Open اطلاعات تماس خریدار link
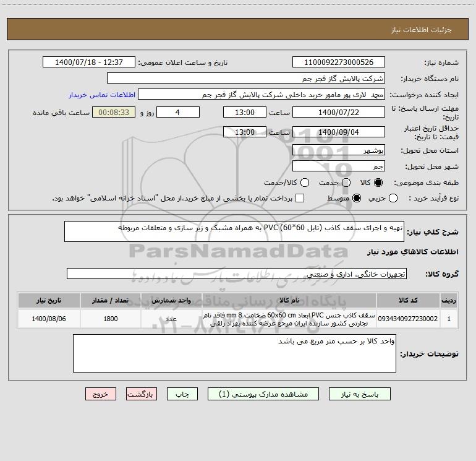The width and height of the screenshot is (476, 461). tap(102, 95)
